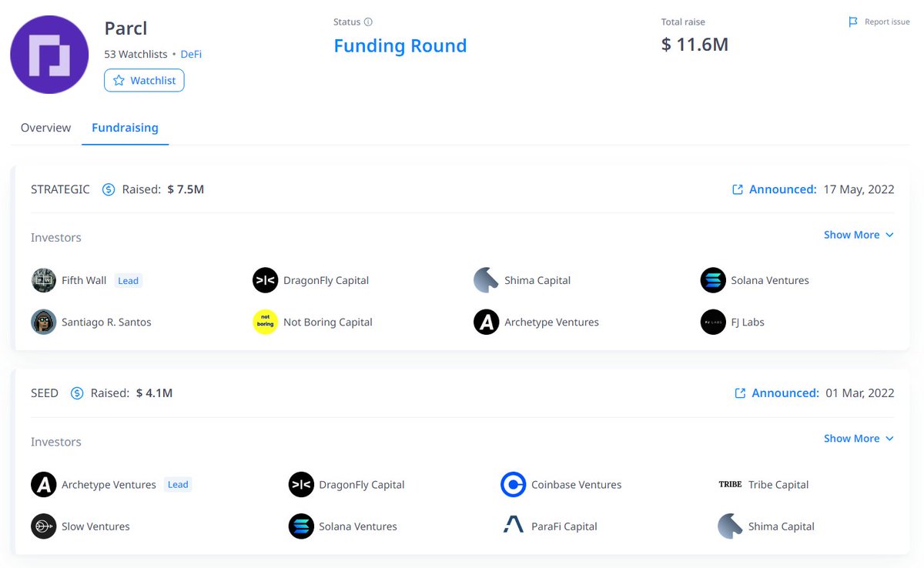Click the coin icon beside Strategic raised amount
The height and width of the screenshot is (568, 924).
109,189
